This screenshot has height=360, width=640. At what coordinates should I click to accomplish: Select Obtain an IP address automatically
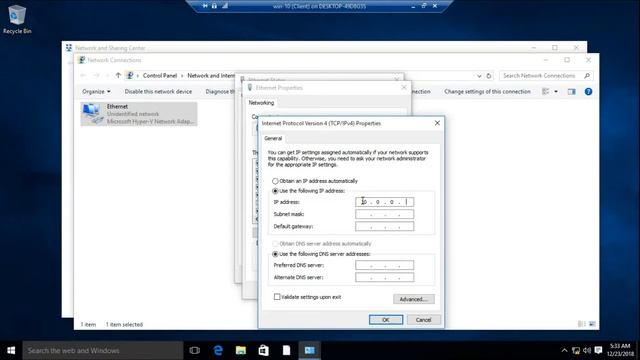click(315, 181)
